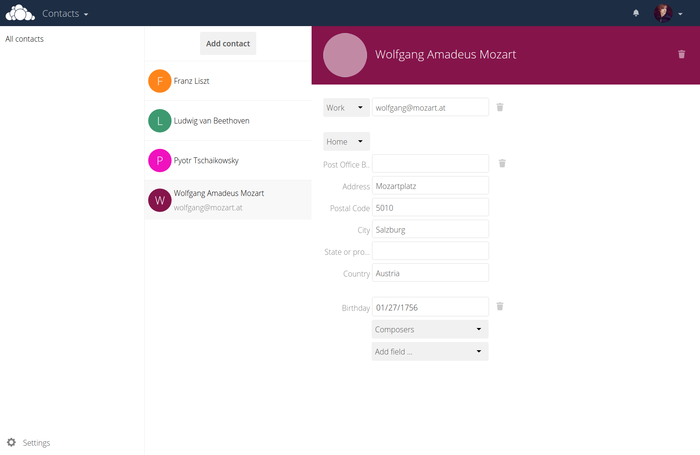This screenshot has width=700, height=455.
Task: Click the Settings gear icon
Action: 11,442
